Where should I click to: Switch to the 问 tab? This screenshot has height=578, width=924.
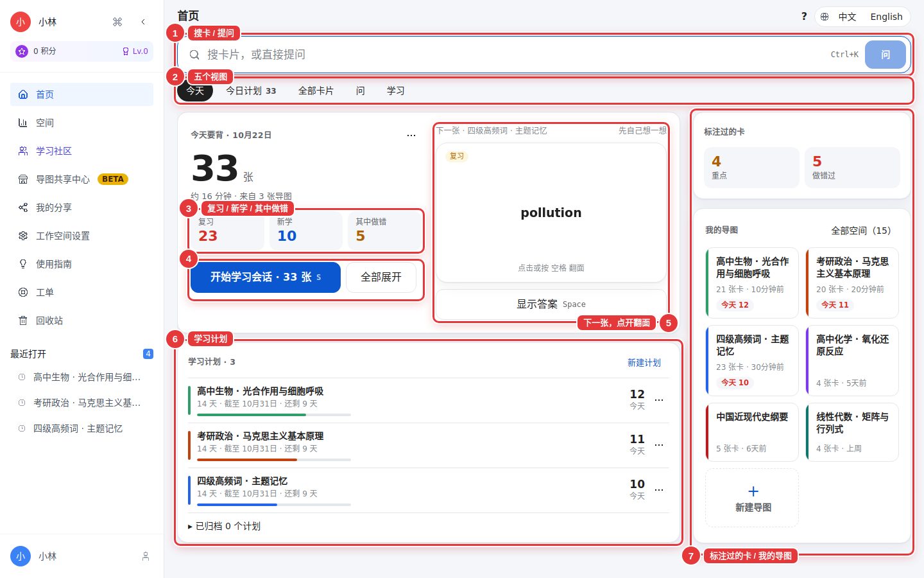coord(361,91)
